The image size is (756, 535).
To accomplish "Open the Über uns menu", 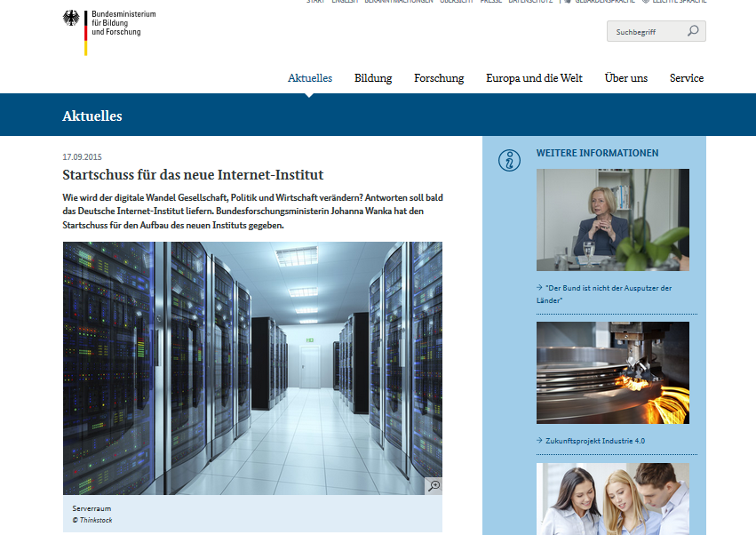I will (626, 78).
